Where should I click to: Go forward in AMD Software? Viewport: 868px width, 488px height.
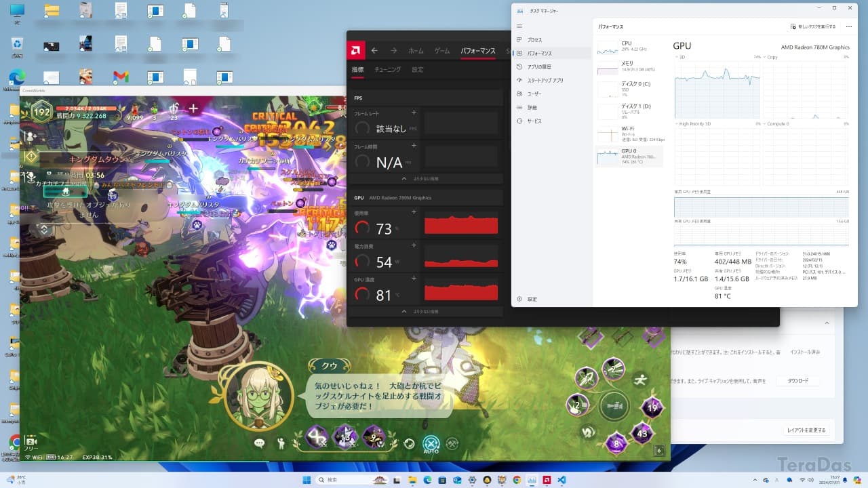[393, 51]
